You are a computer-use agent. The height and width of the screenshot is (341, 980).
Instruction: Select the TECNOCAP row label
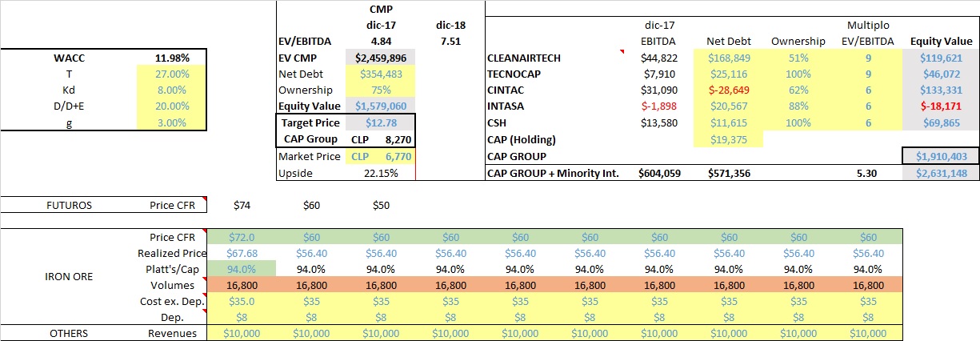pyautogui.click(x=516, y=74)
